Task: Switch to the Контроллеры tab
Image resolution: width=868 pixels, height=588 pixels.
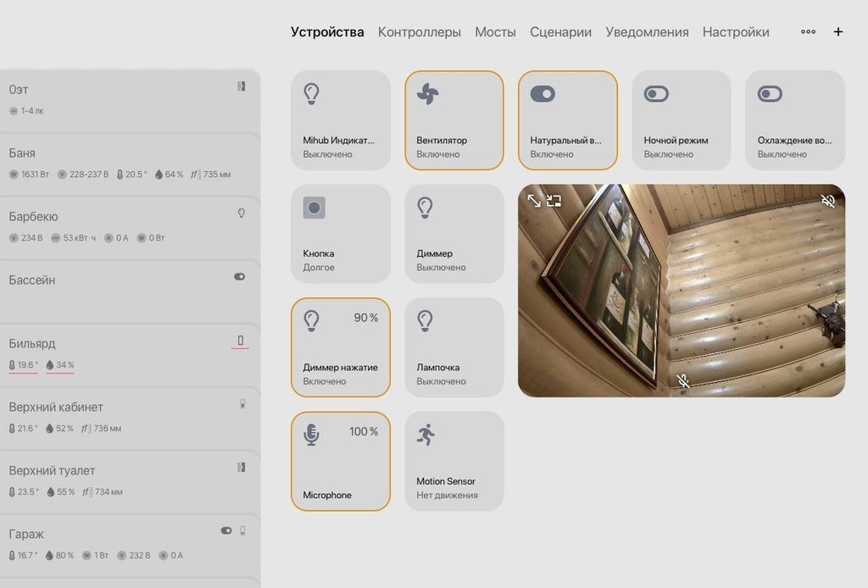Action: tap(419, 32)
